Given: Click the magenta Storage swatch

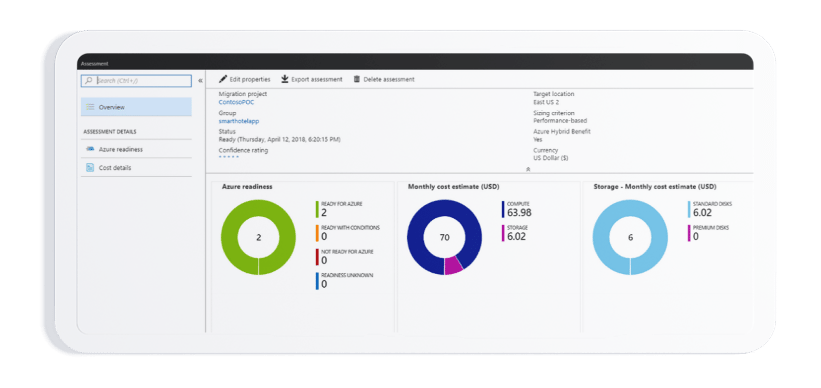Looking at the screenshot, I should click(503, 233).
